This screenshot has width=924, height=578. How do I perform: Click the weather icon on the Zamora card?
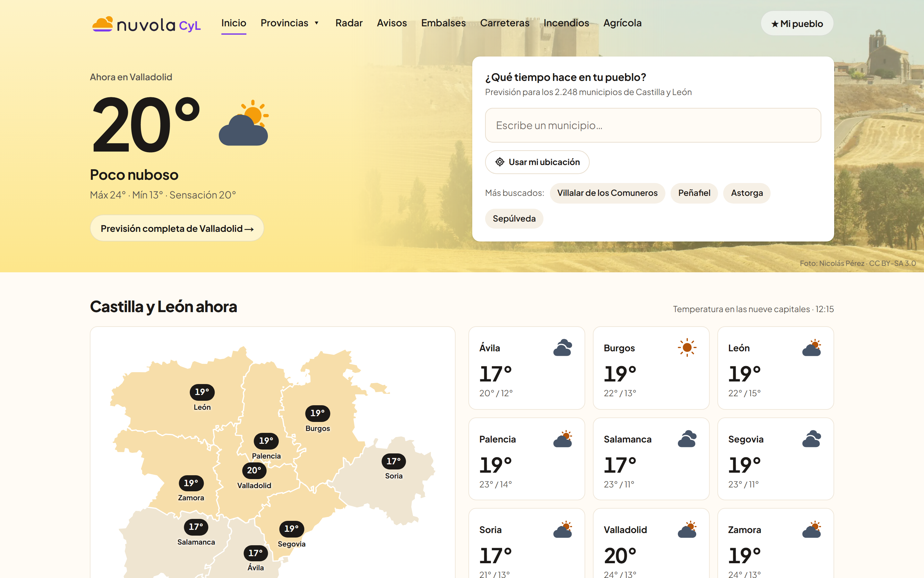811,530
